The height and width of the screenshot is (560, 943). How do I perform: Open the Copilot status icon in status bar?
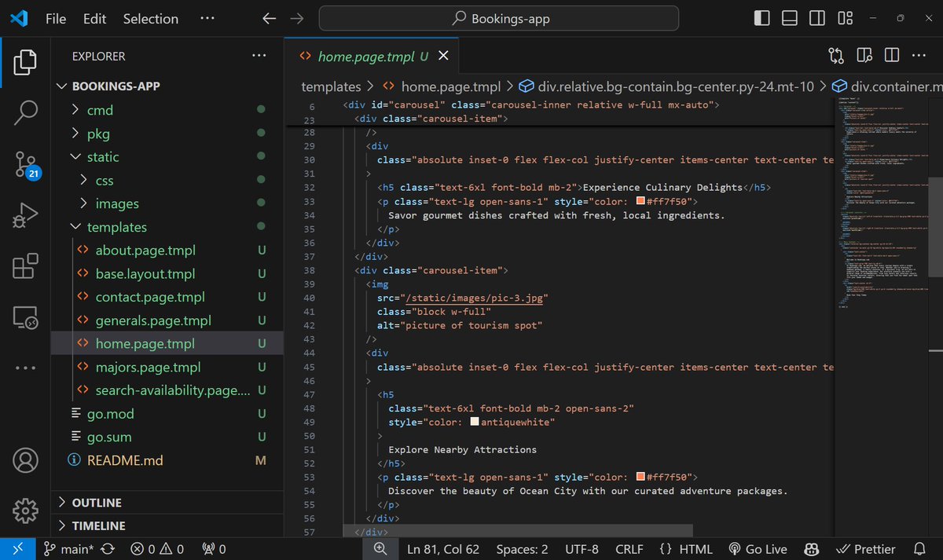(813, 549)
